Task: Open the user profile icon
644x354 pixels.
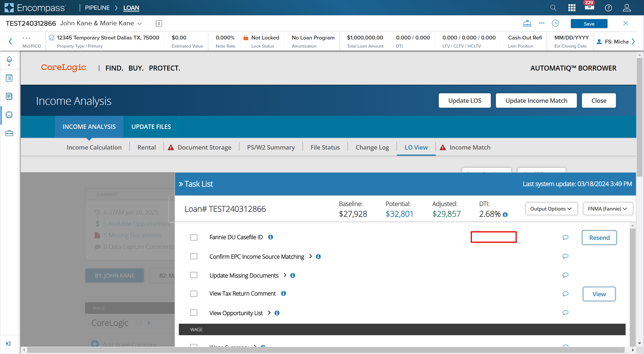Action: pos(627,8)
